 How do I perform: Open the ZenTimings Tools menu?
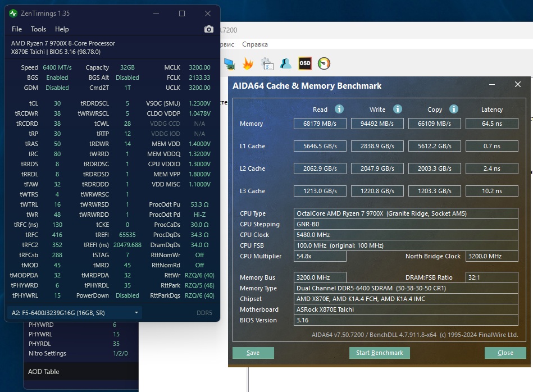[38, 29]
